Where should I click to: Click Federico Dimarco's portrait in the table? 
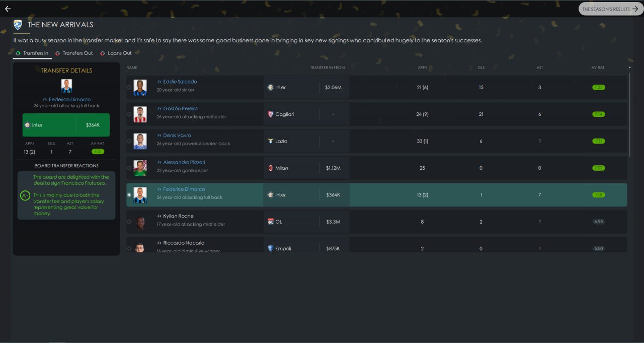140,195
